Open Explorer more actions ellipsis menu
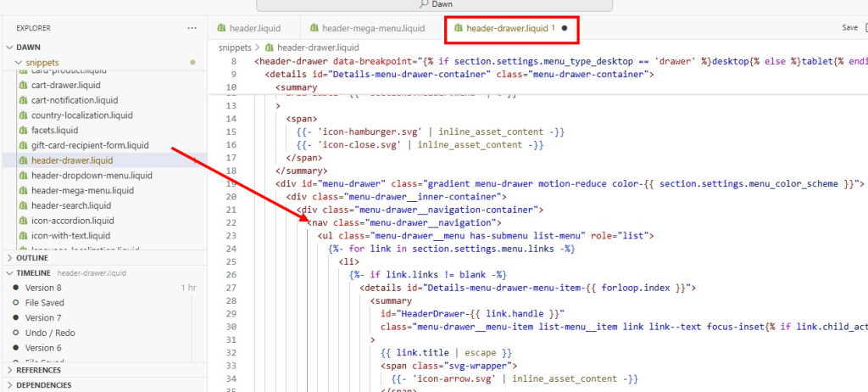The width and height of the screenshot is (868, 392). [192, 28]
